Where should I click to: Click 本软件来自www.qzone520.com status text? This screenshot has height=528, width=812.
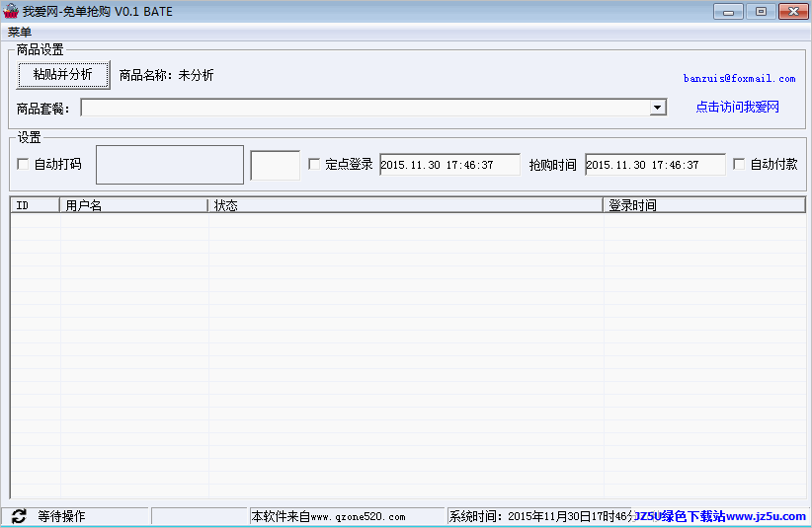click(328, 516)
